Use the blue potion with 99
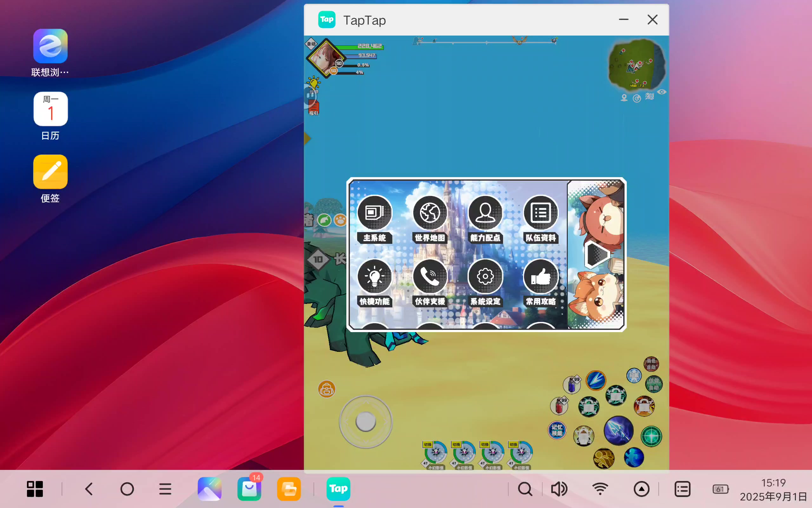Image resolution: width=812 pixels, height=508 pixels. tap(572, 384)
